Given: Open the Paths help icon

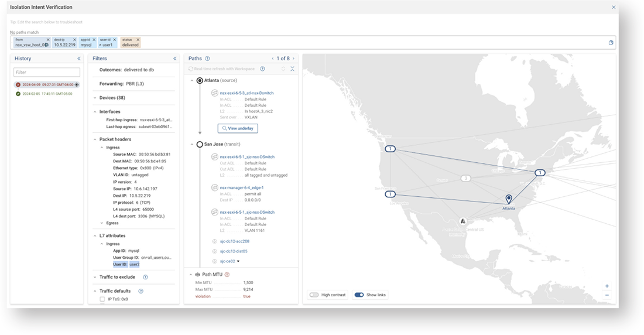Looking at the screenshot, I should [208, 59].
